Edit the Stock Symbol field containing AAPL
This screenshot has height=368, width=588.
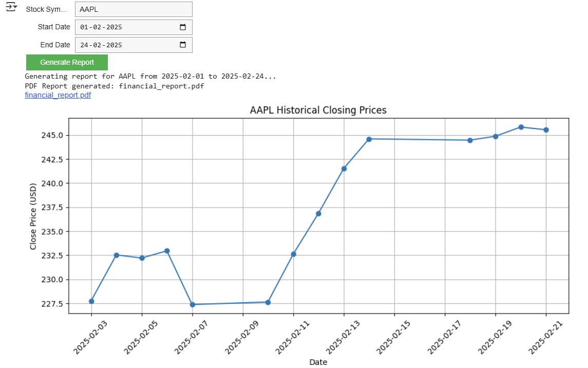coord(134,9)
